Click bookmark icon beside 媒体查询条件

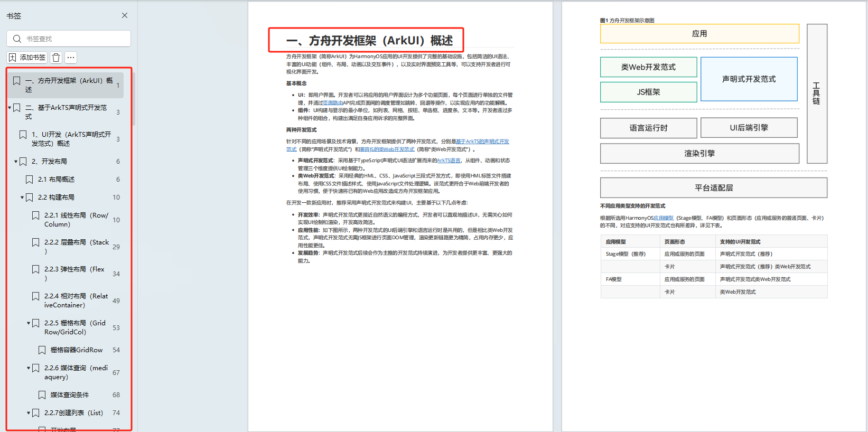pyautogui.click(x=42, y=395)
